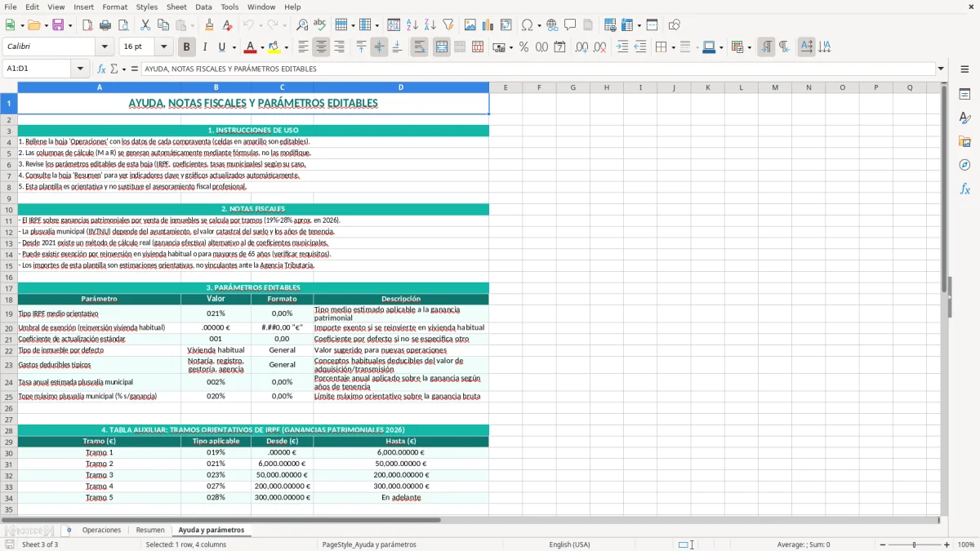The image size is (980, 551).
Task: Expand the highlighting color dropdown arrow
Action: tap(286, 47)
